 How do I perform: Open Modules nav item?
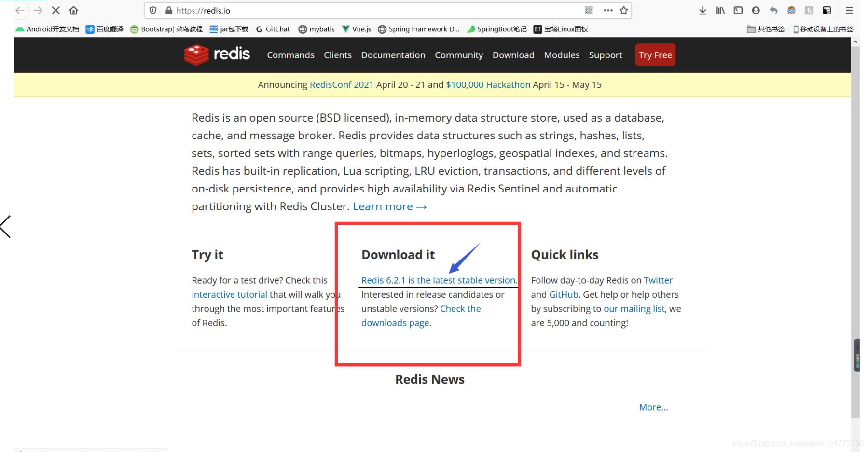tap(562, 55)
